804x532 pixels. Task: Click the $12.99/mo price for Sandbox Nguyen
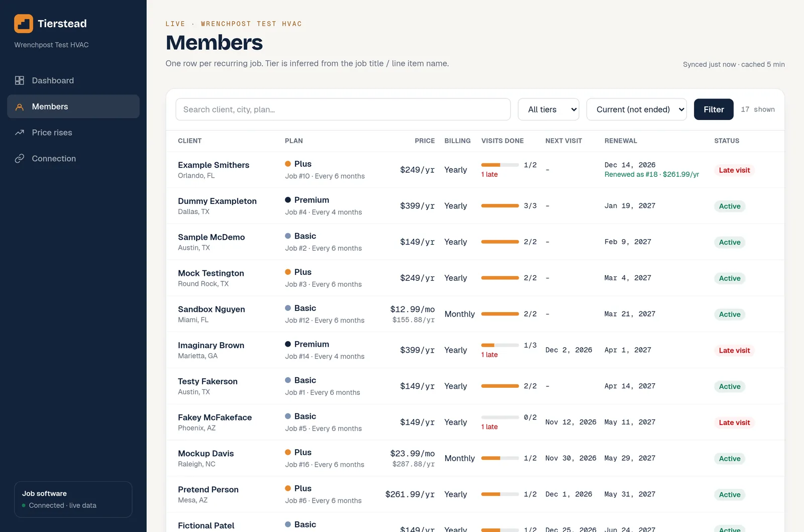coord(413,309)
